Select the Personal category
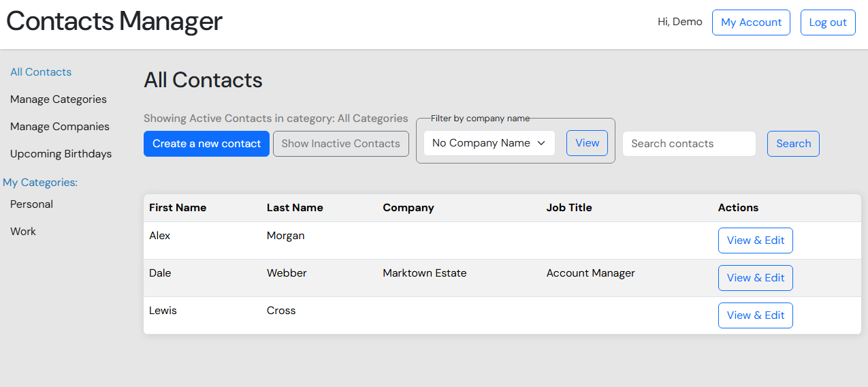868x387 pixels. [31, 204]
